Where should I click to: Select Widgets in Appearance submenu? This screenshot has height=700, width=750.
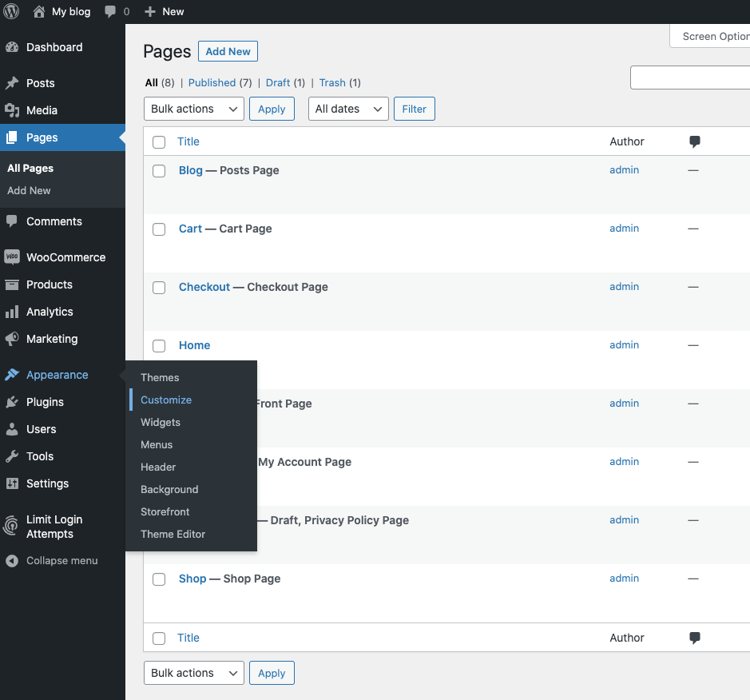pos(161,423)
